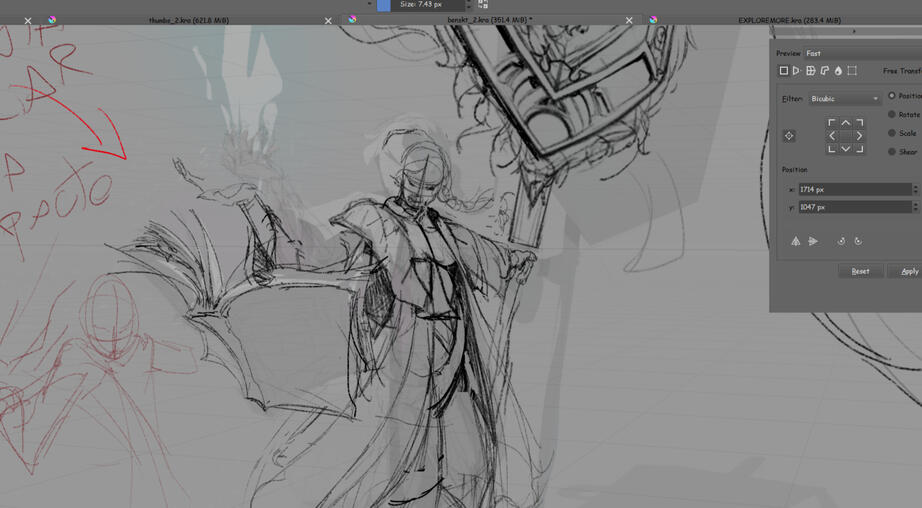
Task: Click the Free Transform mode label
Action: 902,71
